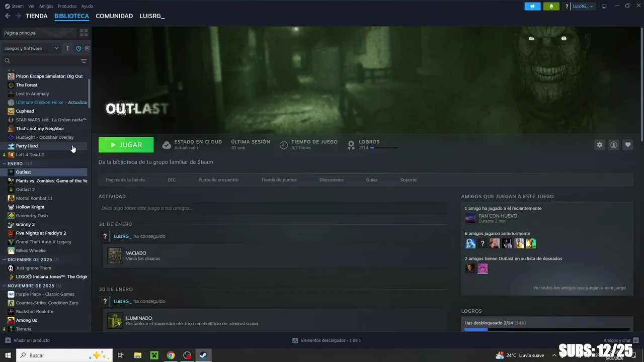Screen dimensions: 644x362
Task: Open Chrome from the taskbar
Action: 171,355
